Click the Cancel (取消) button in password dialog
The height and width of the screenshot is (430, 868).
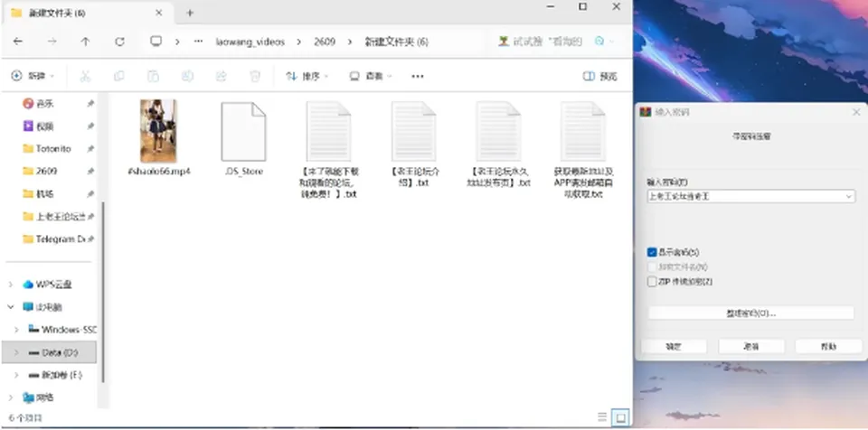point(751,346)
